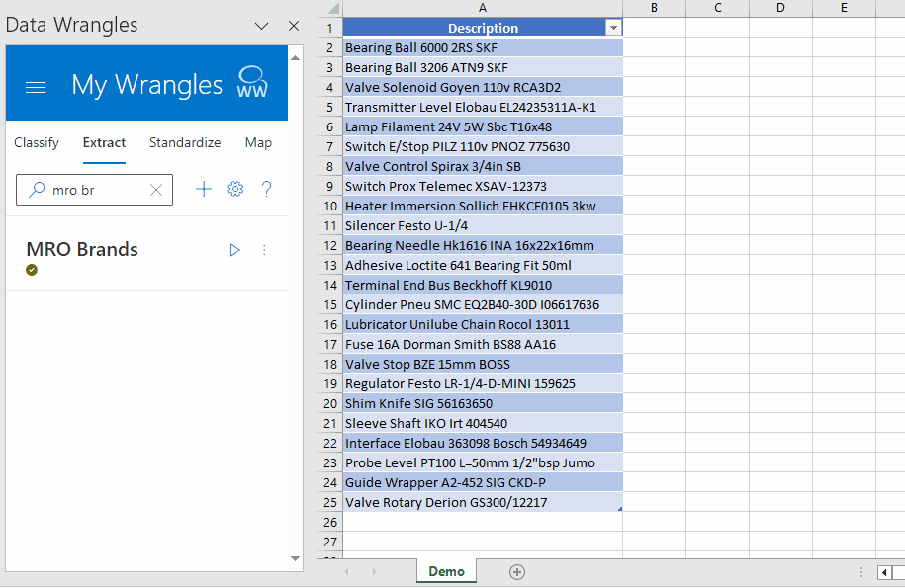Screen dimensions: 905x588
Task: Select cell 'Shim Knife SIG 56163650'
Action: 483,403
